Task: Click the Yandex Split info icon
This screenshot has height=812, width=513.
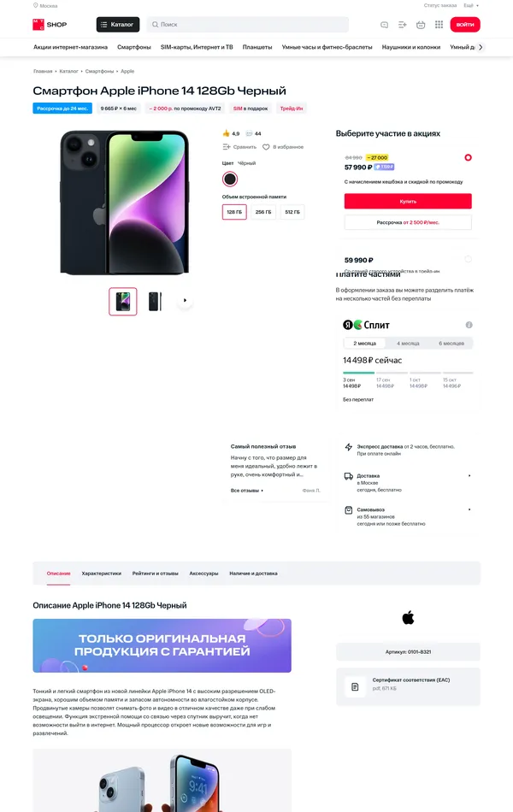Action: (x=469, y=325)
